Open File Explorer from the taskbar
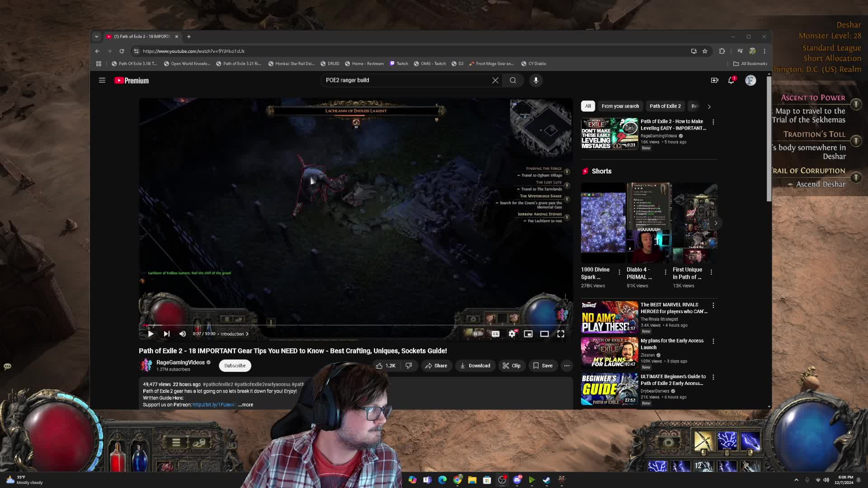 click(472, 480)
